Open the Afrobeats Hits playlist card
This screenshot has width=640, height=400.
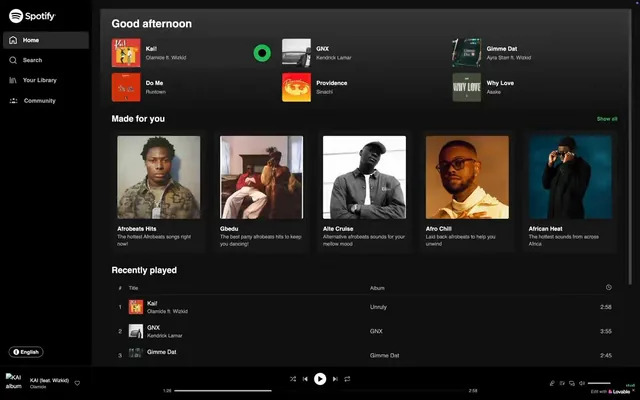(159, 192)
